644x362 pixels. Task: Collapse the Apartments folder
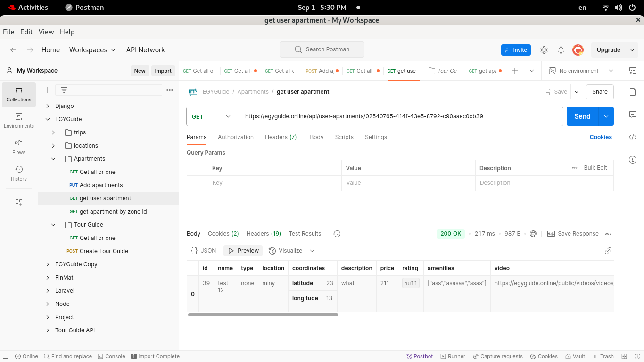pyautogui.click(x=53, y=159)
